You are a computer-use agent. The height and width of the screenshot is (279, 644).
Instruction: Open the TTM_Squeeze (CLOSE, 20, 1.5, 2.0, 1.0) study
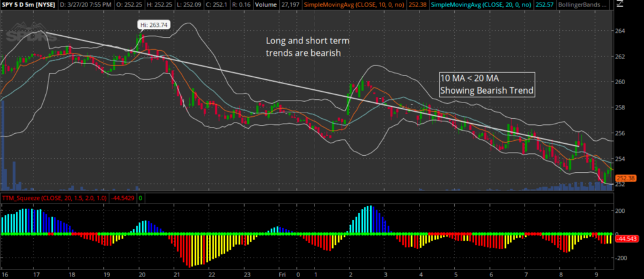click(x=54, y=198)
